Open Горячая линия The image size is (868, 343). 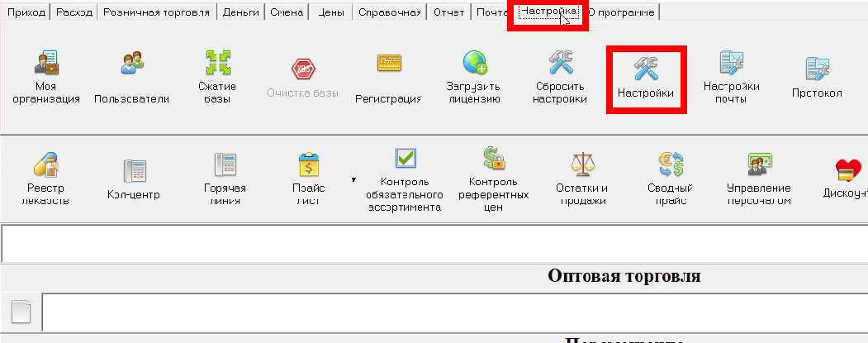(225, 179)
